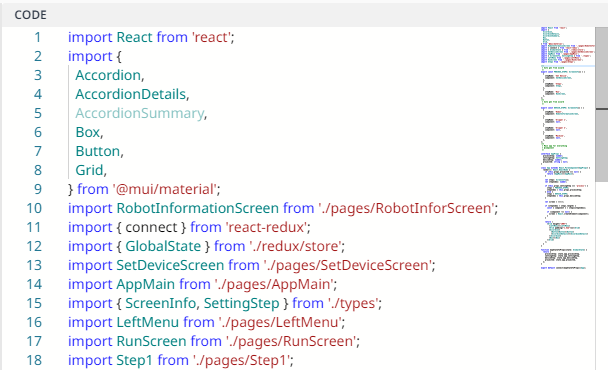Click the React identifier on line 1
The image size is (608, 370).
135,37
